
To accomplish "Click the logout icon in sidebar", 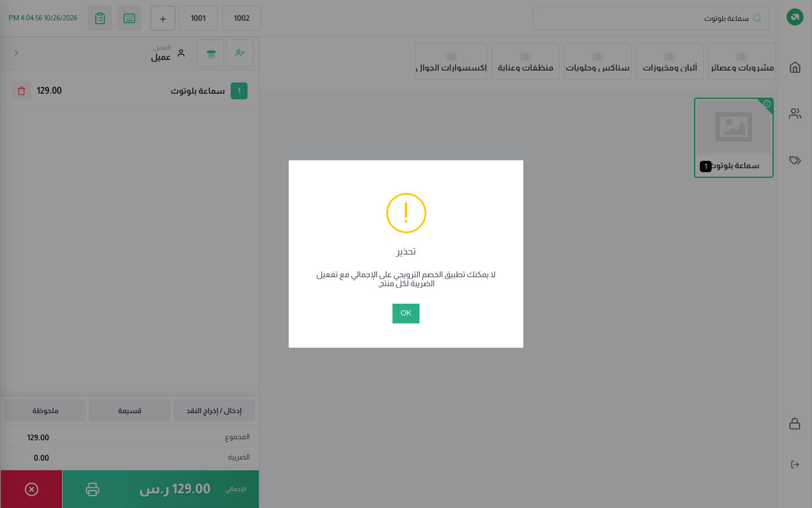I will click(795, 465).
